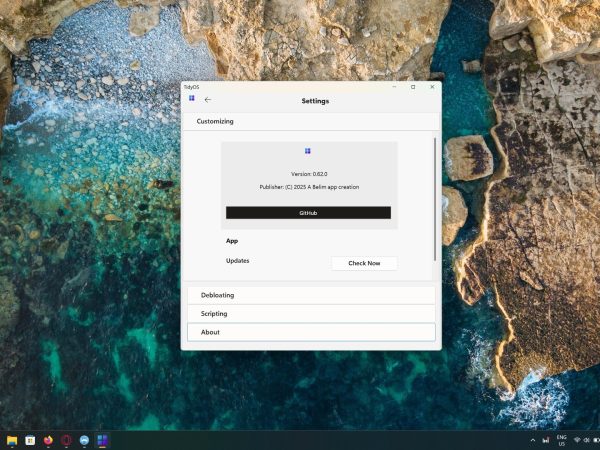Open the GitHub button

[x=308, y=213]
